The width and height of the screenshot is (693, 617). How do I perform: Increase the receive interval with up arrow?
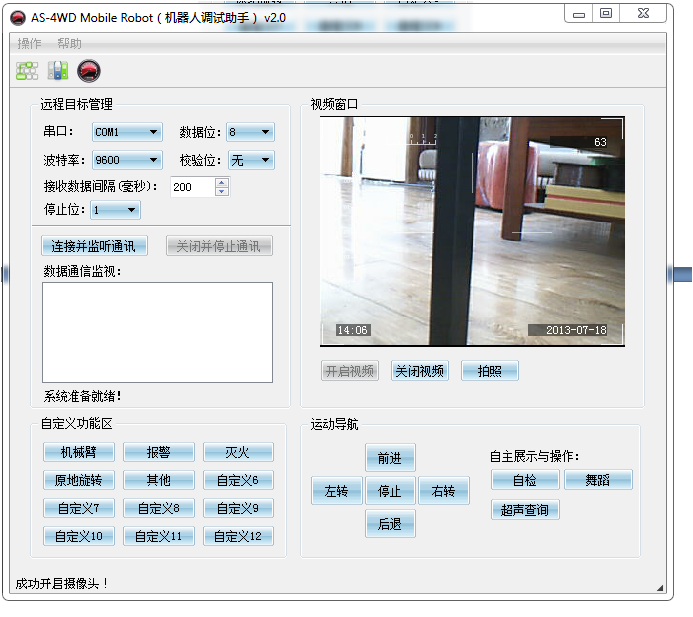(x=221, y=182)
